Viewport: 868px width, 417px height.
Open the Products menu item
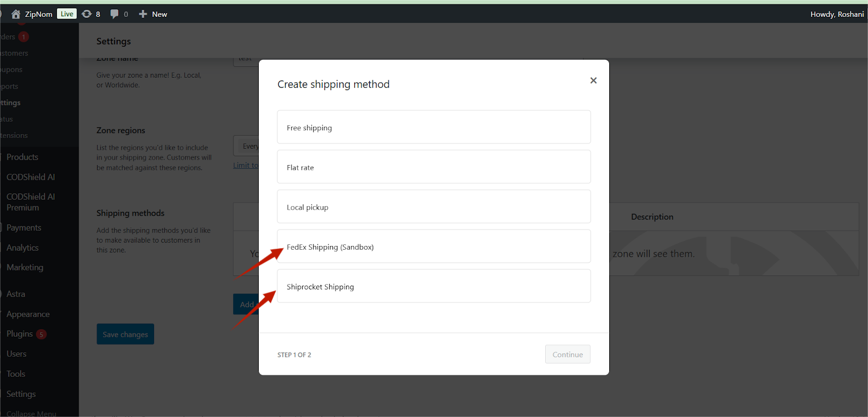click(22, 157)
